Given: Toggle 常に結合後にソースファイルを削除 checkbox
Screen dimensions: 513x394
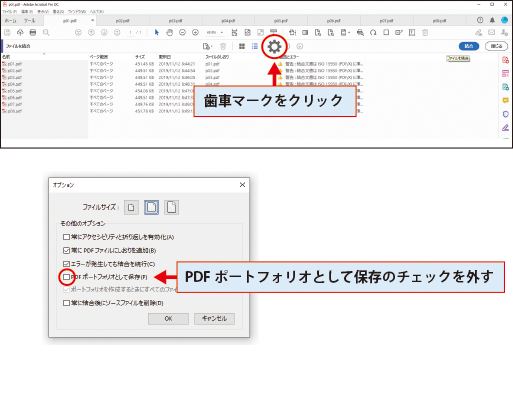Looking at the screenshot, I should 66,303.
